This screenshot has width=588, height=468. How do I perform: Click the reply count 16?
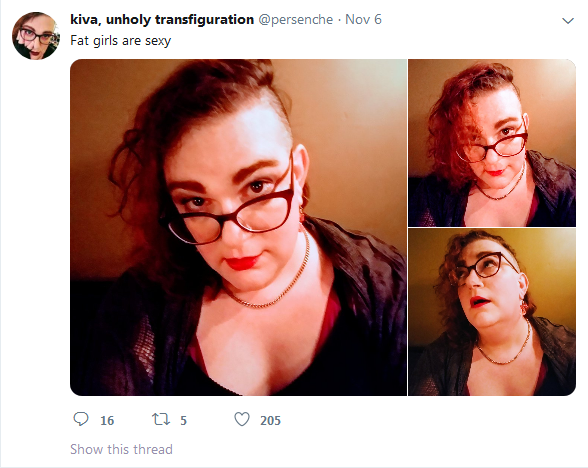pos(107,420)
